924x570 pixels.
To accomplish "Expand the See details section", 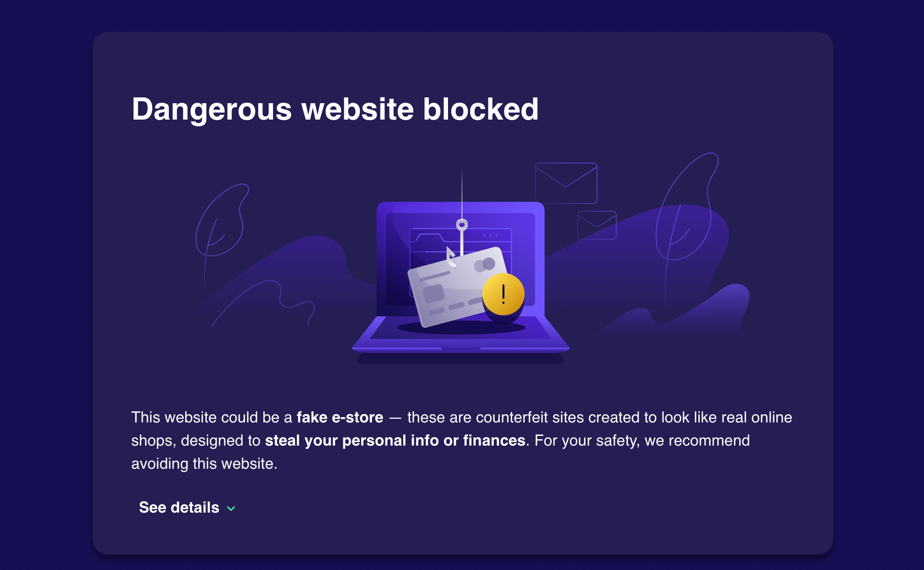I will pyautogui.click(x=179, y=508).
